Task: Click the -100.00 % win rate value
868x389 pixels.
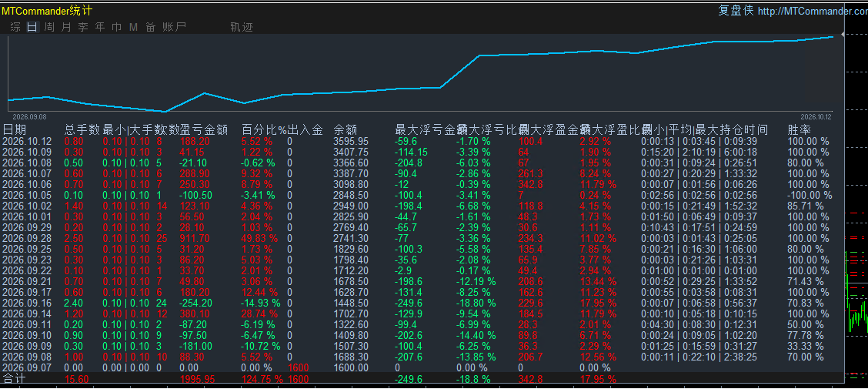Action: tap(810, 195)
